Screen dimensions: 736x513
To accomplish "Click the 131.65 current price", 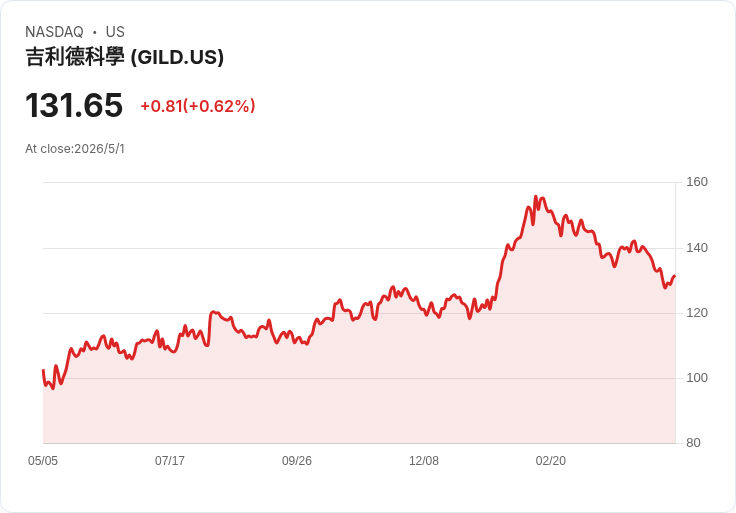I will [x=74, y=105].
